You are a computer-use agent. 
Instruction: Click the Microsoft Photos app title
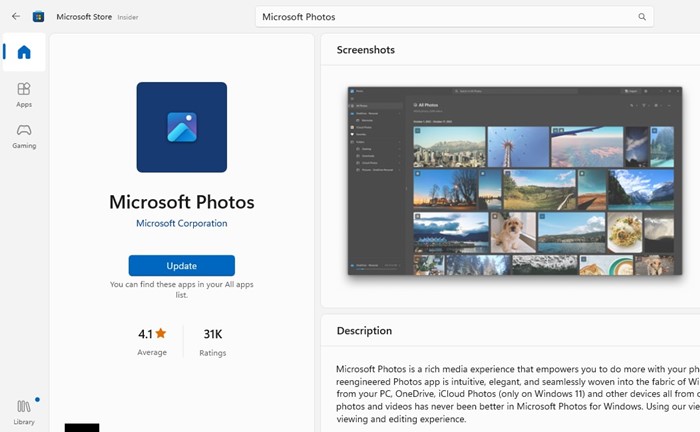pos(182,202)
